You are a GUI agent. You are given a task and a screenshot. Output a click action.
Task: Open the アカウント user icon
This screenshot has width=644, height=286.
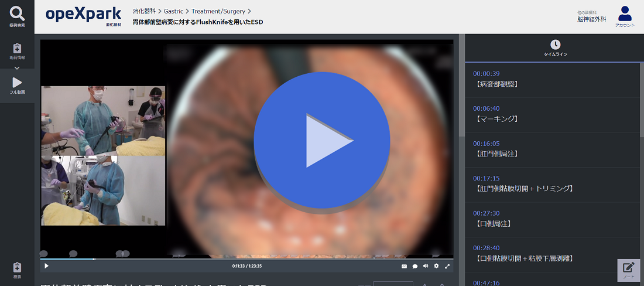click(625, 13)
